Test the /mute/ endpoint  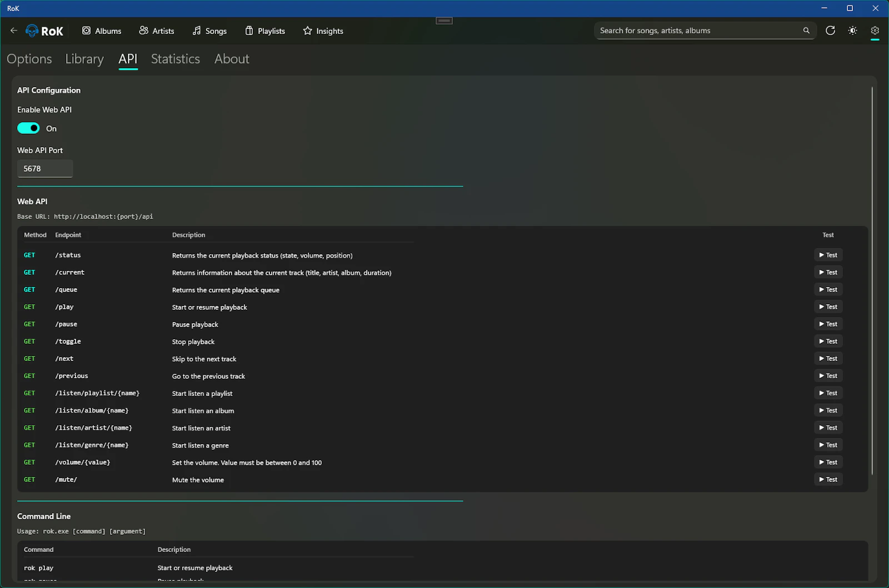pyautogui.click(x=828, y=479)
